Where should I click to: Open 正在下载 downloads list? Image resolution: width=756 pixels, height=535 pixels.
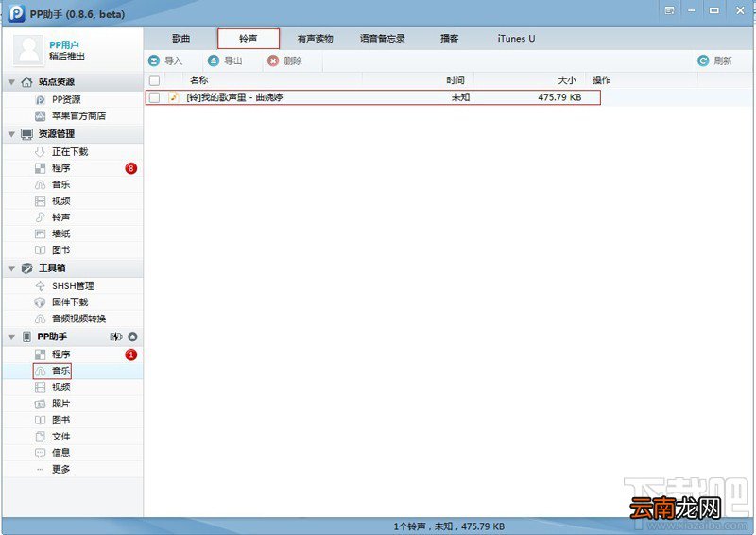point(70,152)
